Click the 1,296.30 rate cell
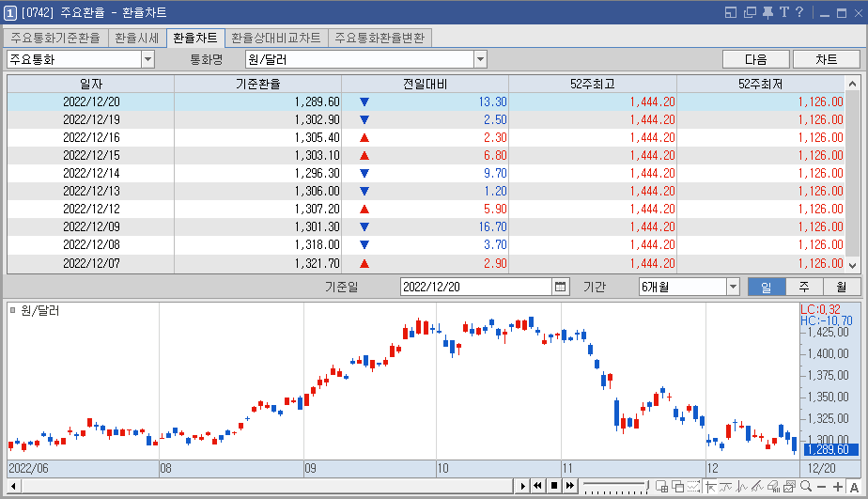This screenshot has width=868, height=499. [x=258, y=173]
